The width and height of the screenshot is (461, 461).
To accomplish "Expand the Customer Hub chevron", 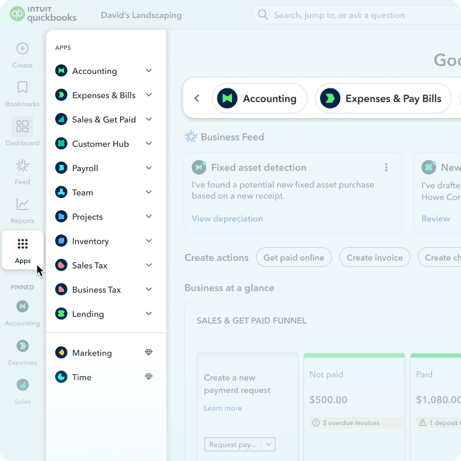I will tap(149, 144).
